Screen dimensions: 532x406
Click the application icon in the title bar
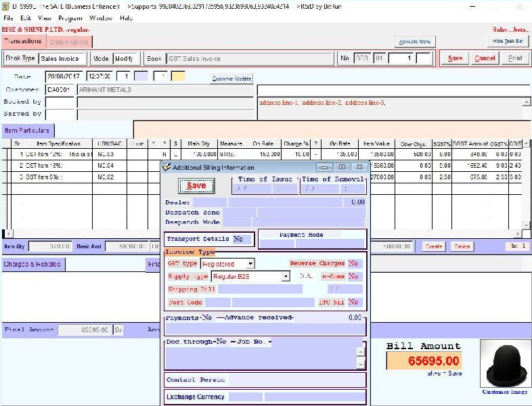[x=5, y=6]
